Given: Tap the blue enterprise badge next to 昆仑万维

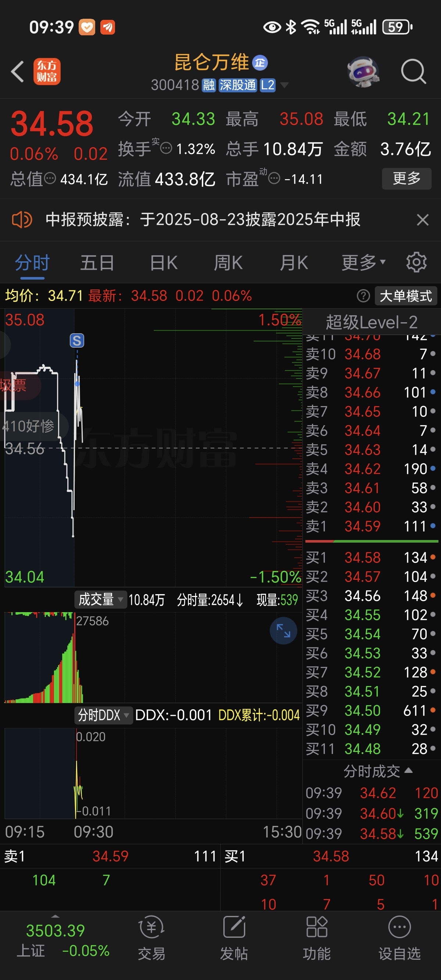Looking at the screenshot, I should 260,63.
